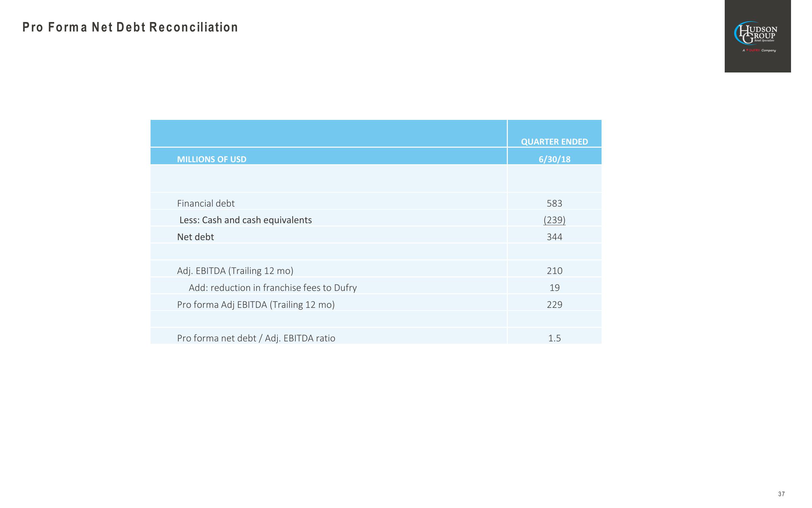Select the Adj. EBITDA value 210
Image resolution: width=812 pixels, height=508 pixels.
point(555,271)
